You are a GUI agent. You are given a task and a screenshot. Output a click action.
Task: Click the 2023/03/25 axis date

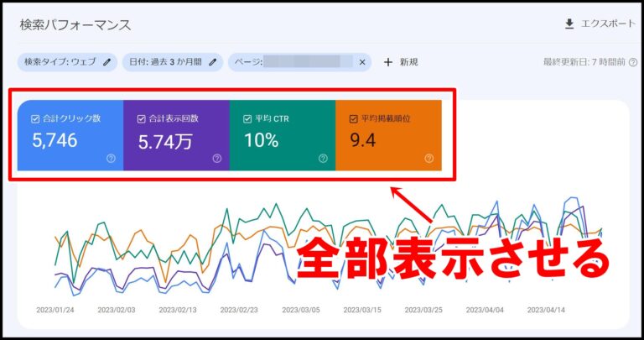pyautogui.click(x=423, y=310)
